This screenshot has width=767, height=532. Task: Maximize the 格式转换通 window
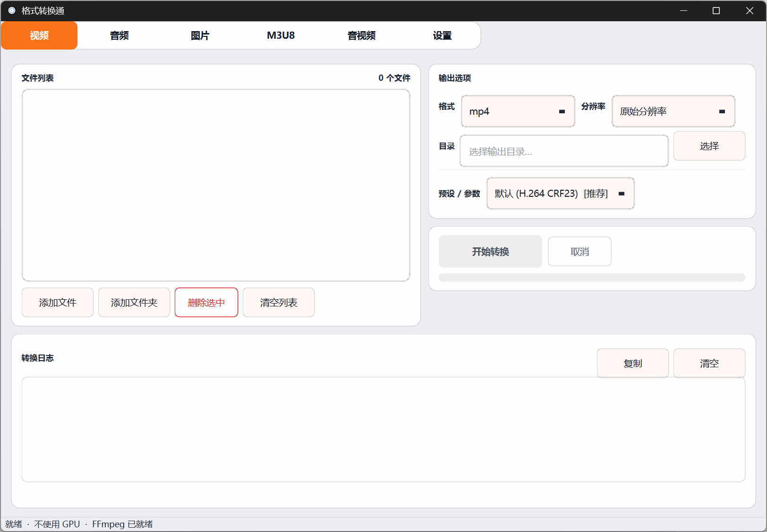pos(716,10)
